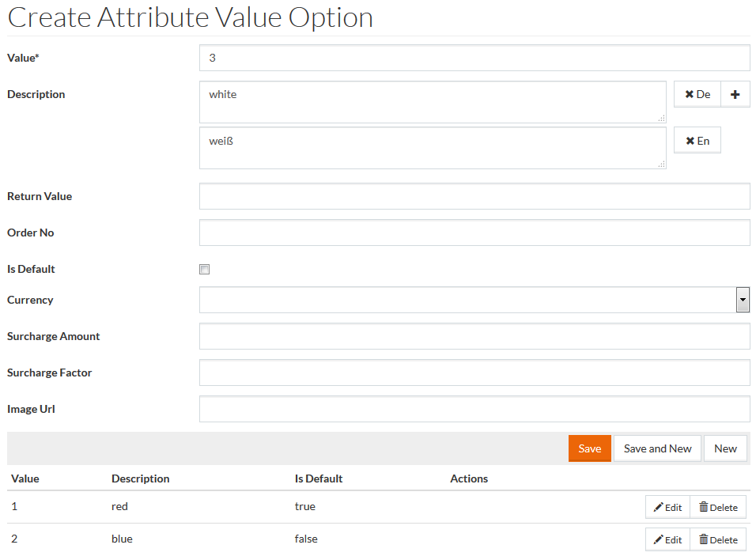This screenshot has width=756, height=556.
Task: Focus the Return Value field
Action: point(474,196)
